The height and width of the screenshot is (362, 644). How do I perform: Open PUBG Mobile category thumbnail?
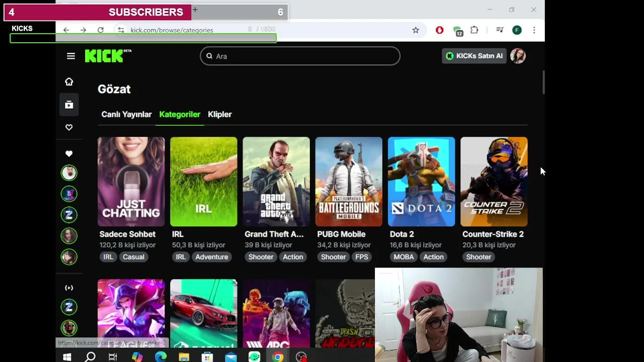pos(349,182)
